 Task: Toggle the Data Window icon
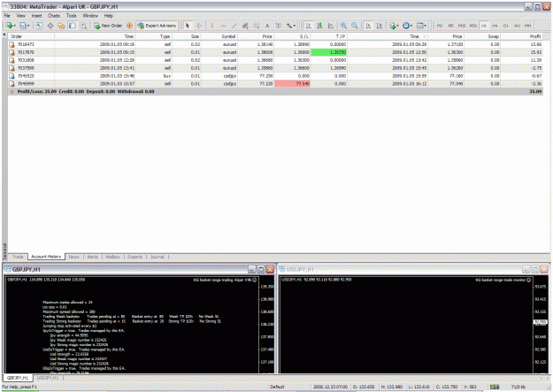(x=50, y=26)
